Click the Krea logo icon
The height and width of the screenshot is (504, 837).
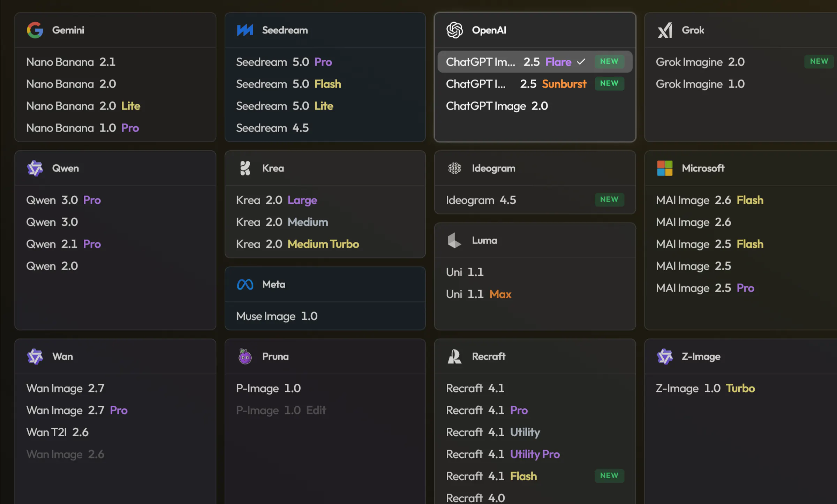pyautogui.click(x=245, y=168)
